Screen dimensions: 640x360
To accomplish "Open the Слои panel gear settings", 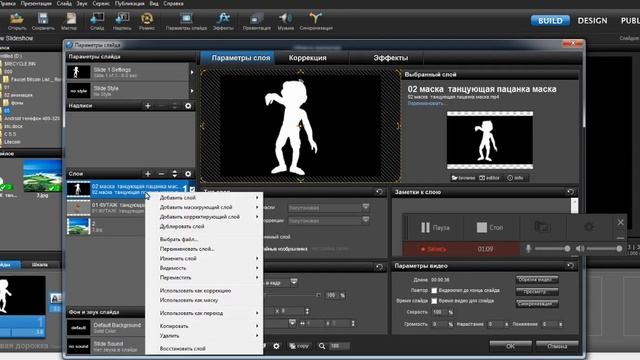I will point(188,174).
